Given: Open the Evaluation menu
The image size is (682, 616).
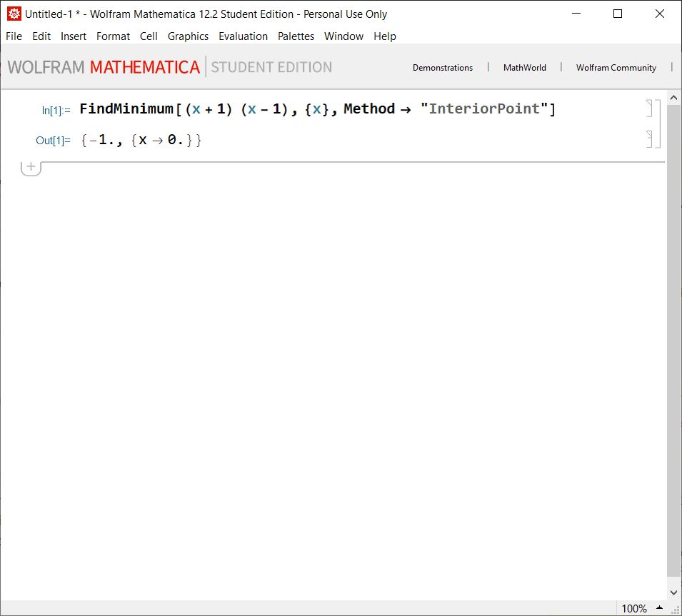Looking at the screenshot, I should [x=243, y=36].
